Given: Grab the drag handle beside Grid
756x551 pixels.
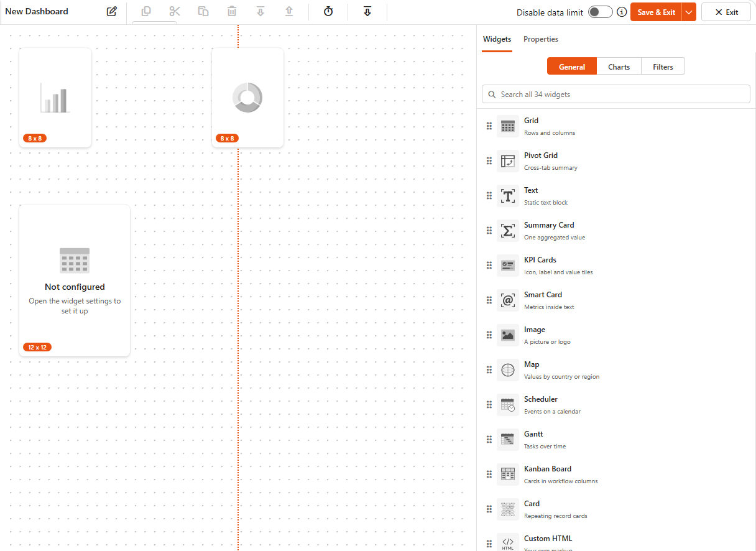Looking at the screenshot, I should point(489,126).
